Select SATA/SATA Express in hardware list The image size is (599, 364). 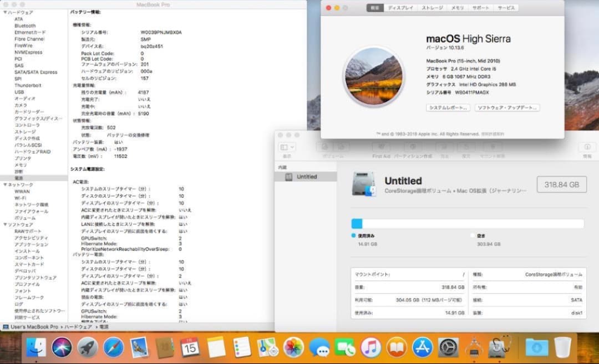tap(36, 72)
